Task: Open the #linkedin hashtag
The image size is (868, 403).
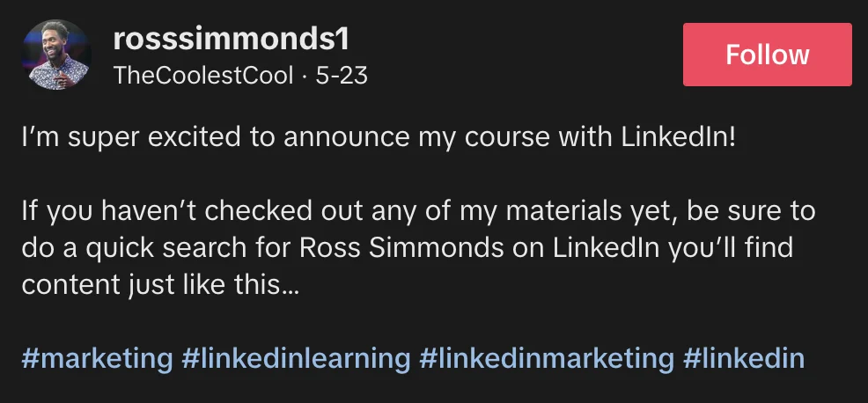Action: coord(743,359)
